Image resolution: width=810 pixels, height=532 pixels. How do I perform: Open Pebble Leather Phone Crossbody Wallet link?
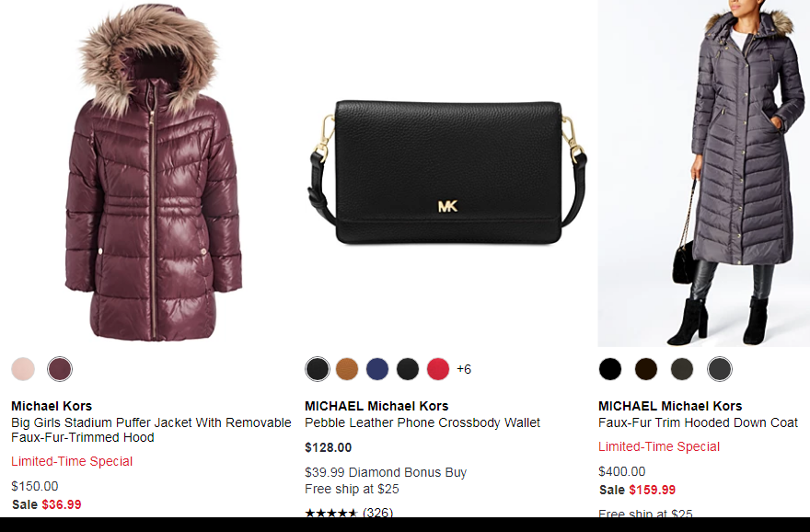pyautogui.click(x=422, y=422)
